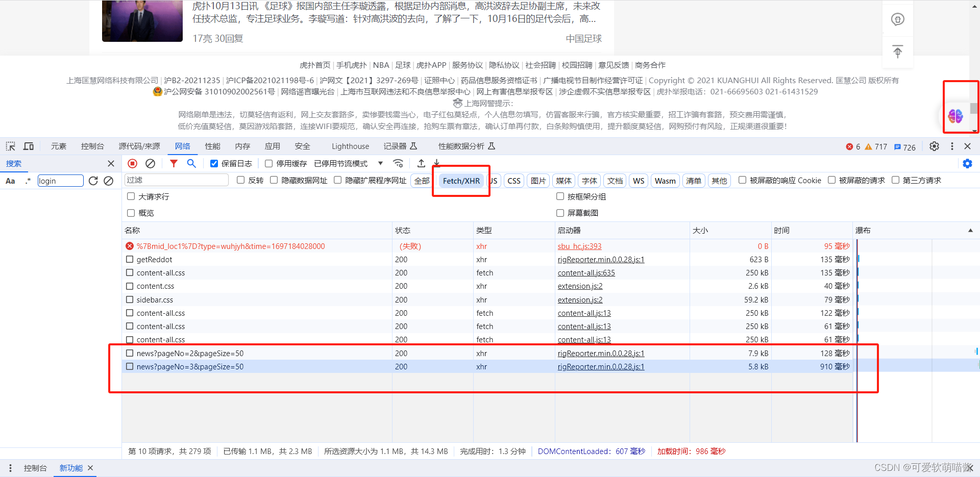980x477 pixels.
Task: Select WS request type filter
Action: tap(639, 181)
